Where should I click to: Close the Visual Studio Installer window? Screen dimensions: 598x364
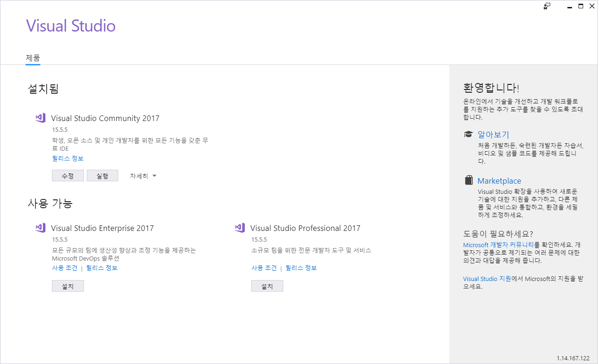(x=592, y=6)
